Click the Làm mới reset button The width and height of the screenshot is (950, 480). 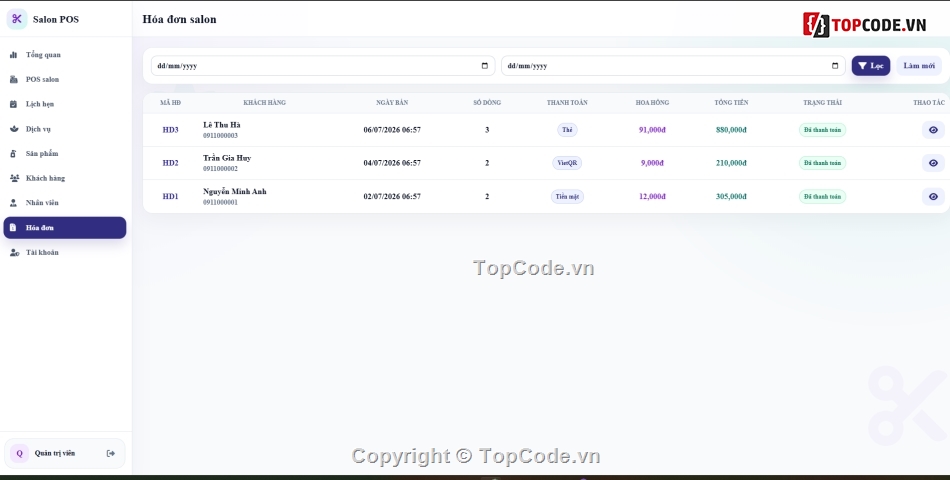pos(918,65)
